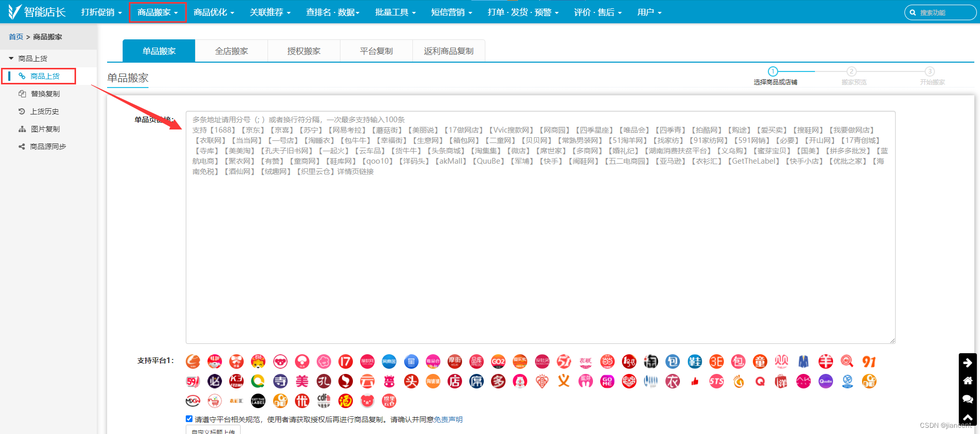The height and width of the screenshot is (434, 980).
Task: Click the red thumbs-up 有赞 icon
Action: click(x=695, y=382)
